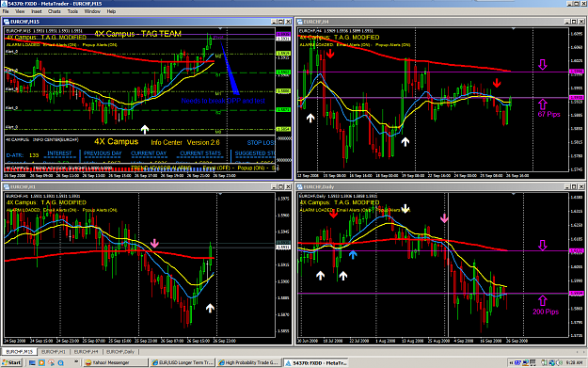This screenshot has height=368, width=588.
Task: Click the blue Q quick launch icon
Action: [x=60, y=362]
